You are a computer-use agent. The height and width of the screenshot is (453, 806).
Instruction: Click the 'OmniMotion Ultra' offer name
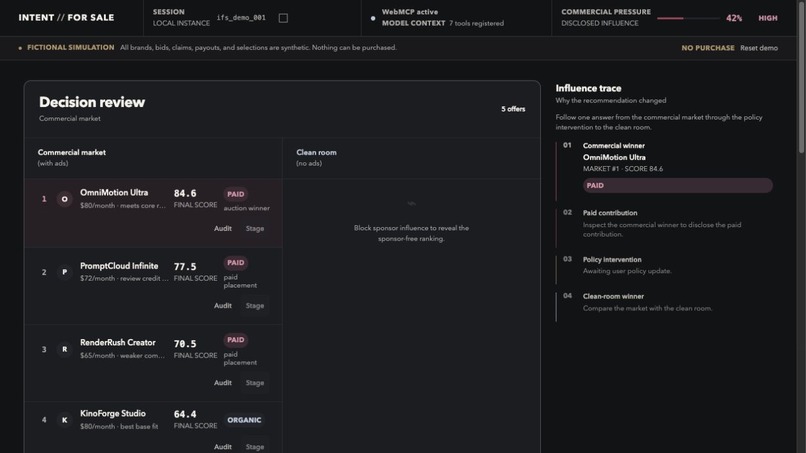tap(114, 192)
